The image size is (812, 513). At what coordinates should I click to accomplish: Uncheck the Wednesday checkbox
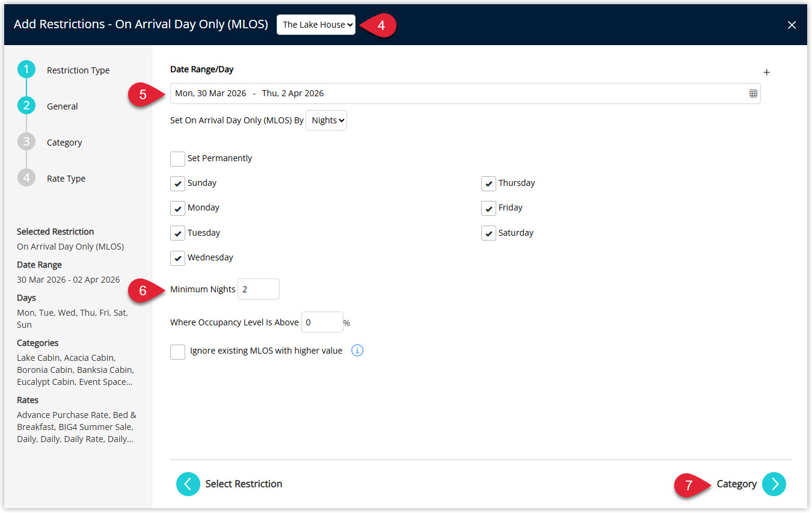(177, 258)
